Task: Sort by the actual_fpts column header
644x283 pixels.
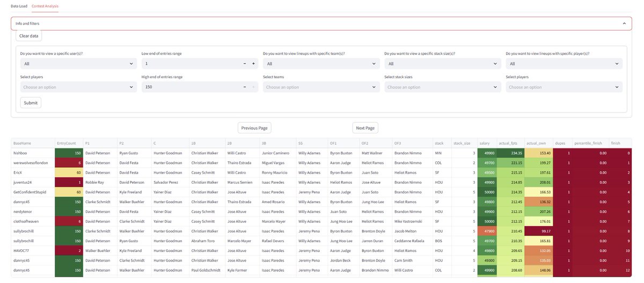Action: 510,143
